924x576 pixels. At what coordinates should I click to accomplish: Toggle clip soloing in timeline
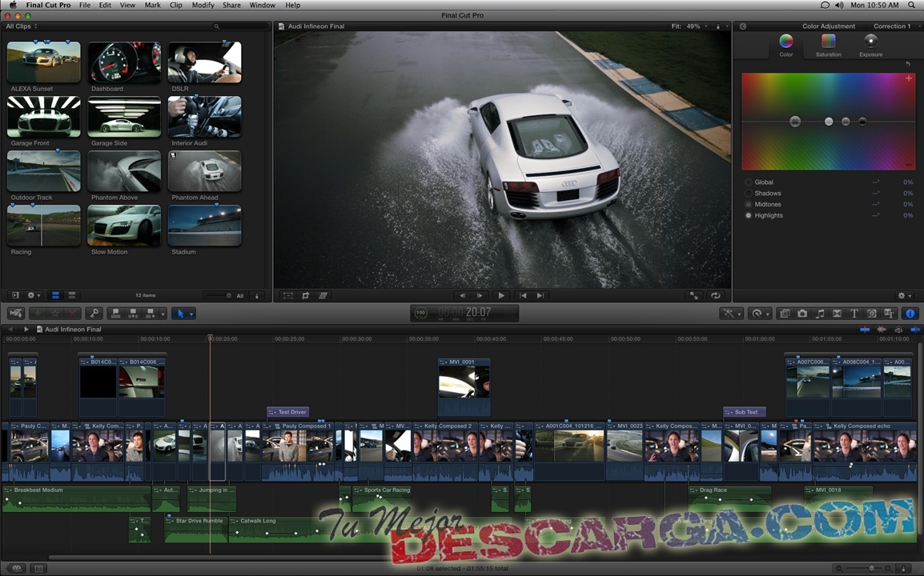coord(898,330)
